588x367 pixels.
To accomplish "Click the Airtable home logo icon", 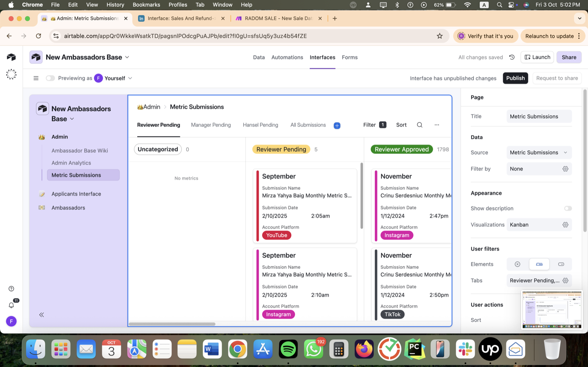I will pyautogui.click(x=11, y=57).
